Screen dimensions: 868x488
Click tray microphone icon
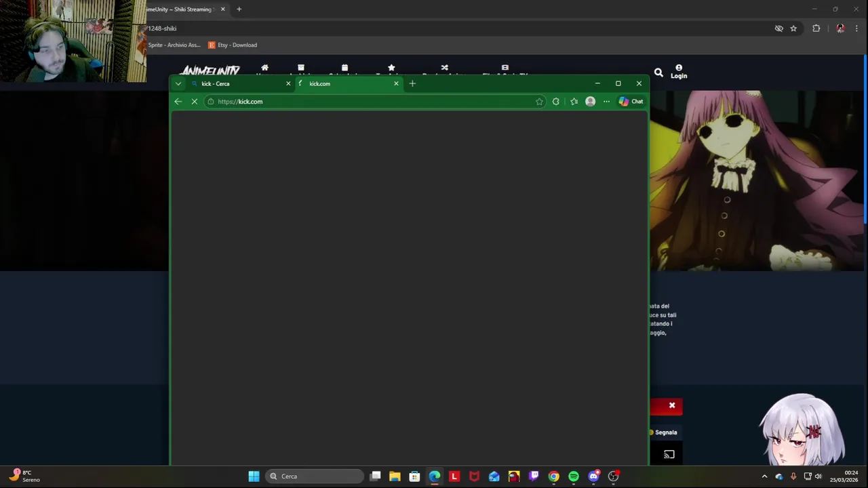(793, 476)
